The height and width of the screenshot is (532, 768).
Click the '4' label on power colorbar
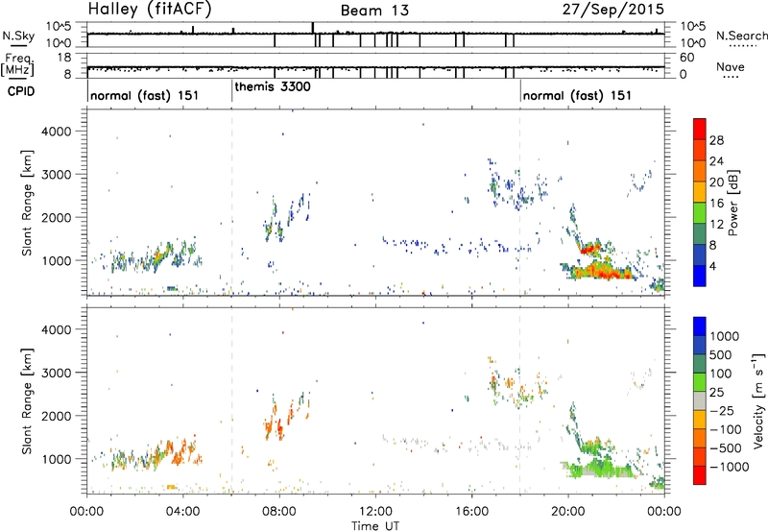click(713, 266)
